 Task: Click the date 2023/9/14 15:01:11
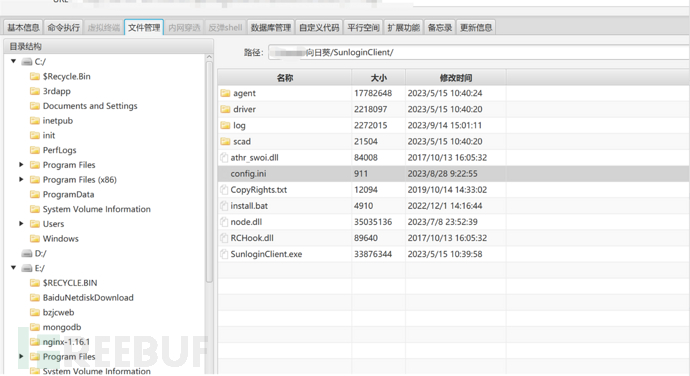(444, 125)
